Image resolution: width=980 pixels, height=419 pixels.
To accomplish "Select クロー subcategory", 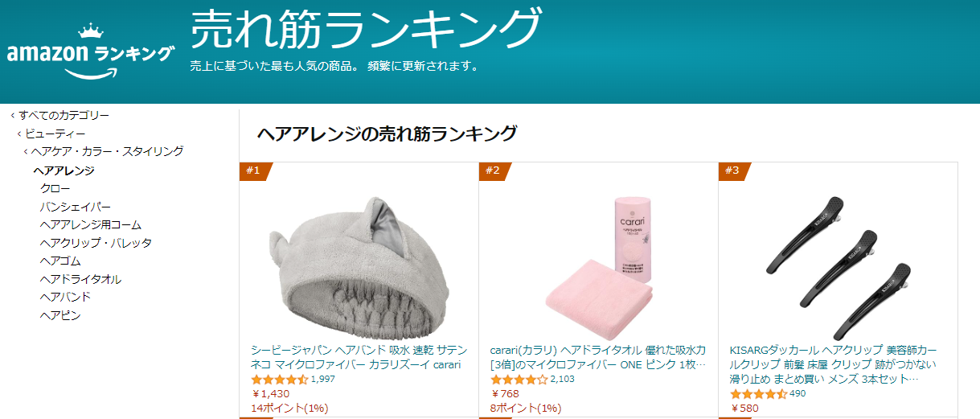I will [x=55, y=188].
